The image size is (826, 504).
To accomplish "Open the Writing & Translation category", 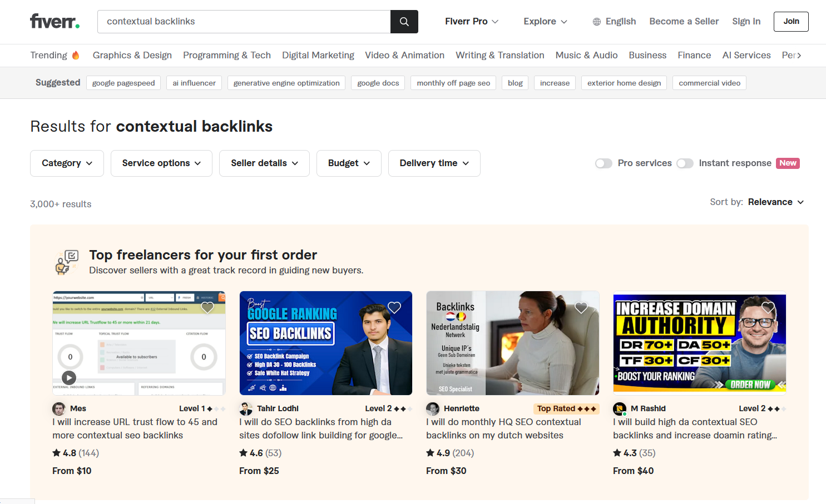I will [500, 55].
